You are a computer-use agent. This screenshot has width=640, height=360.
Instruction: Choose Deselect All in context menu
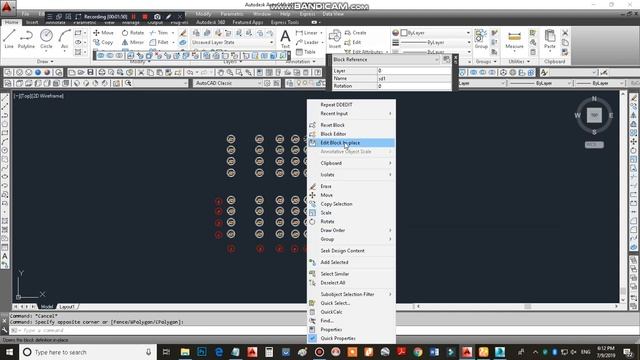351,282
